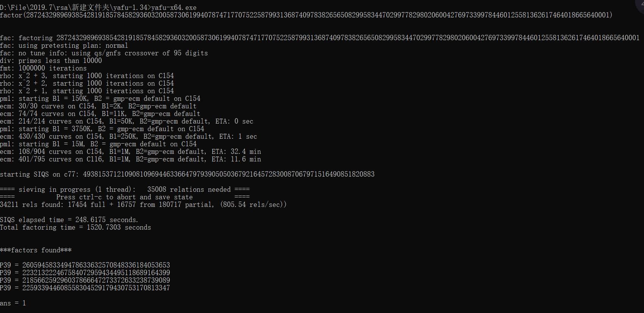
Task: Click the 'using pretesting plan: normal' line
Action: [x=64, y=45]
